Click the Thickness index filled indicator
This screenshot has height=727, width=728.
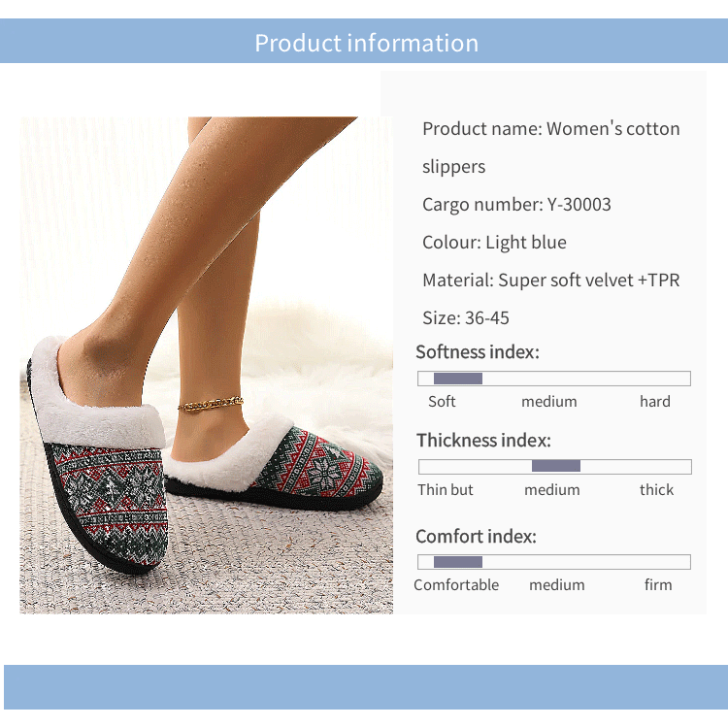pyautogui.click(x=556, y=466)
